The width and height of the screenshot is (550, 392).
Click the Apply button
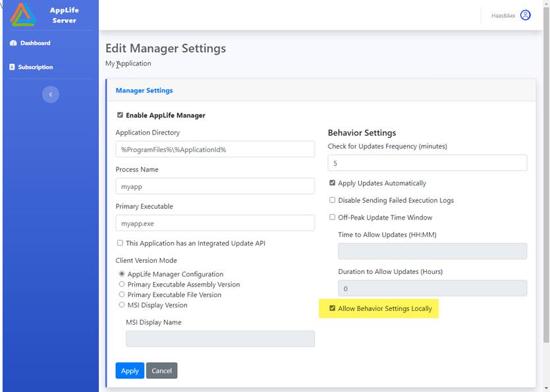click(130, 371)
